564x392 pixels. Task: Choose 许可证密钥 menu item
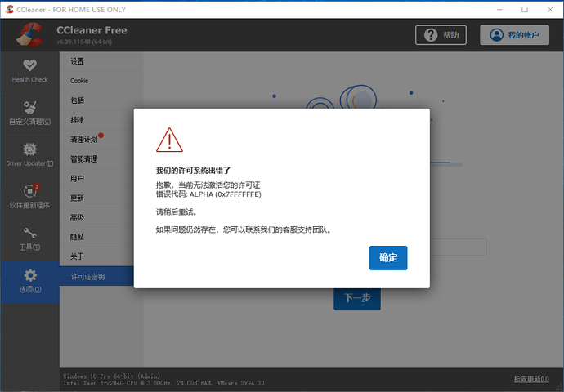(87, 277)
